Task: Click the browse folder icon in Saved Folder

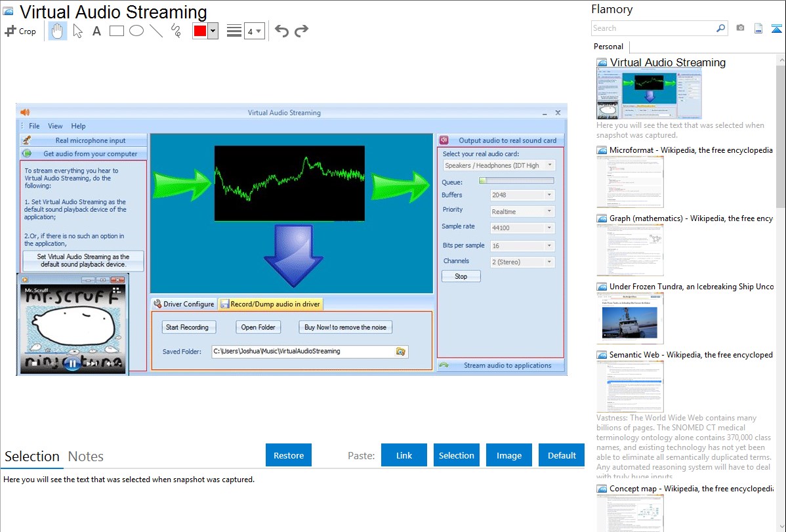Action: click(x=400, y=352)
